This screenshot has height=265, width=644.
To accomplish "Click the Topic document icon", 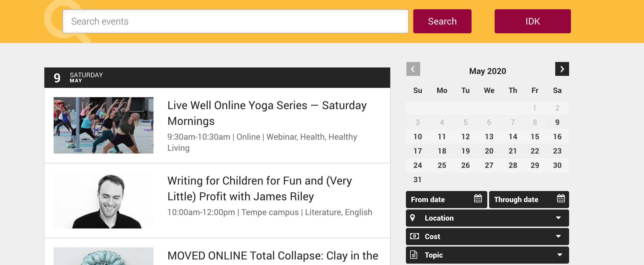I will [x=414, y=255].
